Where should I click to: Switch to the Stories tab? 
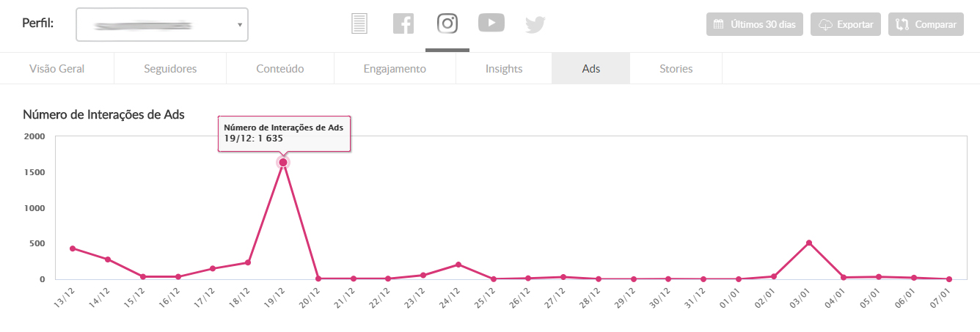pyautogui.click(x=676, y=69)
